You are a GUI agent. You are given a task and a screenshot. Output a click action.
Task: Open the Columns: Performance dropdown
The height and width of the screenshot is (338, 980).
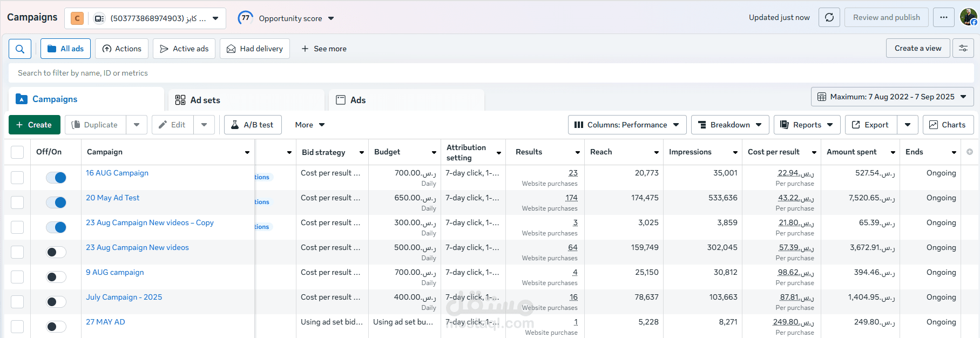tap(627, 125)
